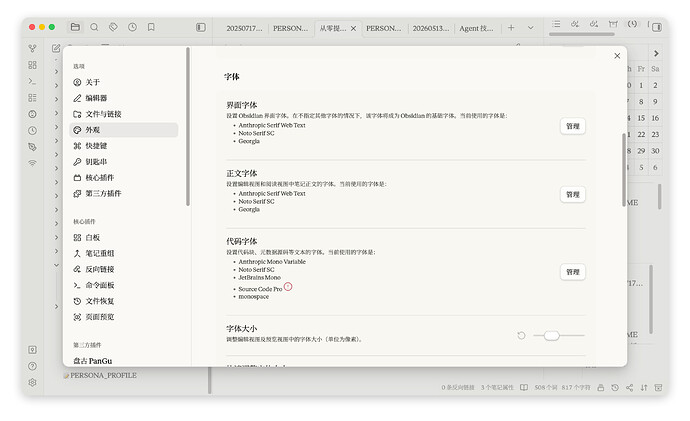Open the vault switcher icon at bottom left
This screenshot has height=421, width=690.
click(32, 350)
